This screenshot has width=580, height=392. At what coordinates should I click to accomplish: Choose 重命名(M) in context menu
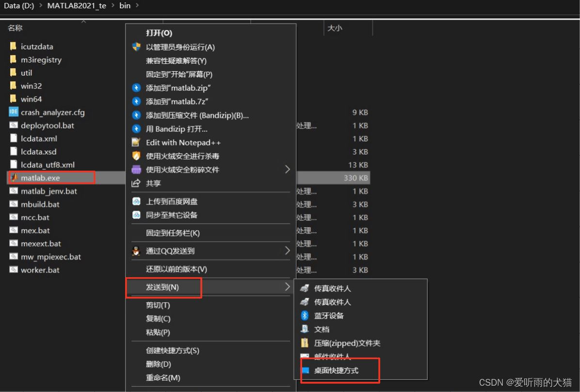(x=163, y=378)
